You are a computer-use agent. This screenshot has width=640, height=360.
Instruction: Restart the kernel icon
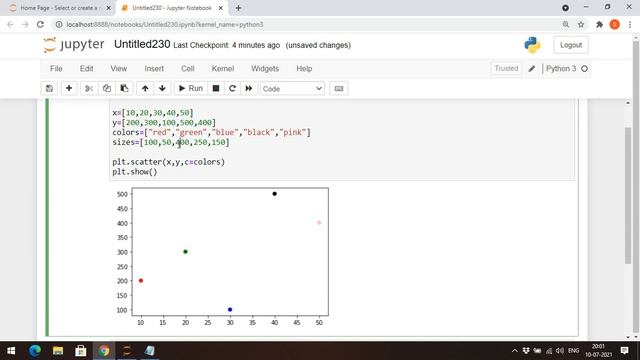pos(232,89)
